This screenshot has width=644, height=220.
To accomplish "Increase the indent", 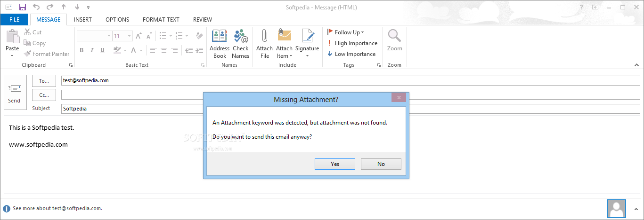I will pos(199,50).
